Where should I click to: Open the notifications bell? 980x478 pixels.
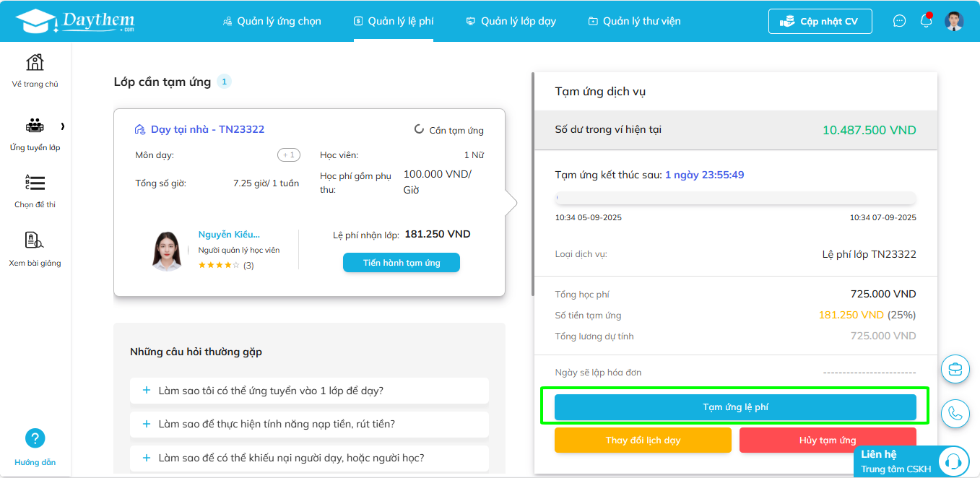tap(926, 21)
